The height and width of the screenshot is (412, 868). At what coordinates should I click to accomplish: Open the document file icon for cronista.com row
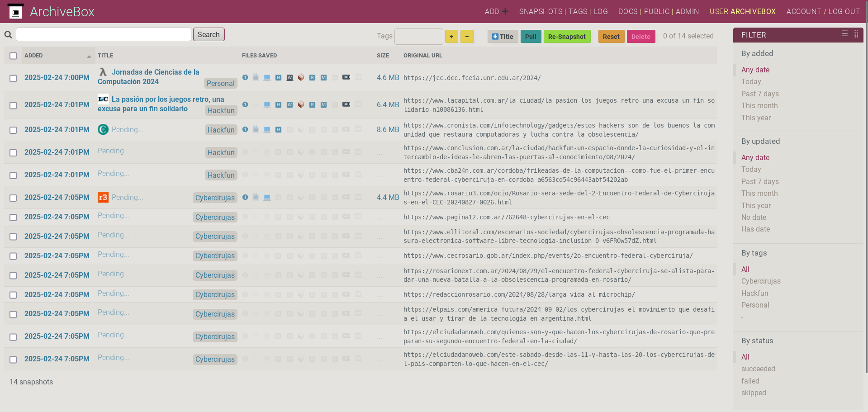point(256,129)
